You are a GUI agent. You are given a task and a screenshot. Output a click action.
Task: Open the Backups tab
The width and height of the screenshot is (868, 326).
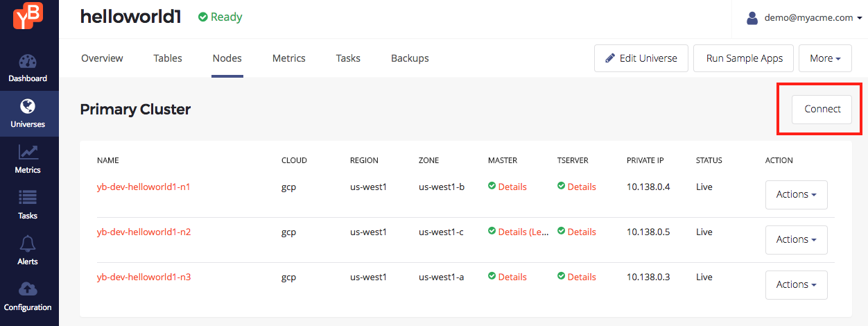[410, 58]
